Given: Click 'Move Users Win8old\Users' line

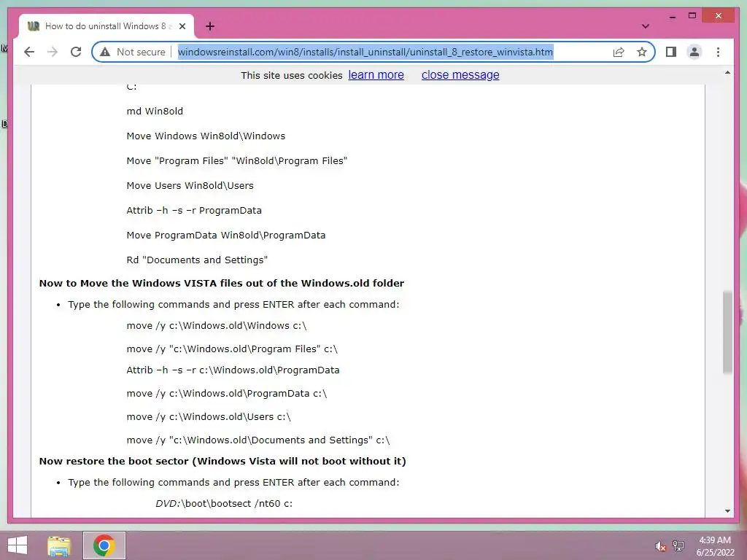Looking at the screenshot, I should [190, 185].
